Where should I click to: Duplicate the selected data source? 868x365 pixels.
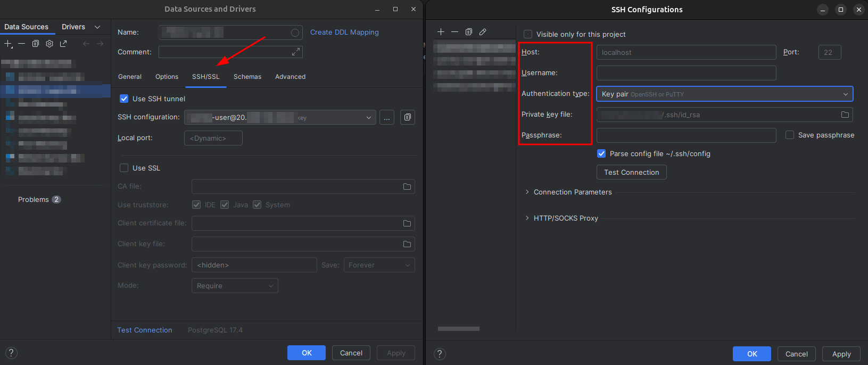[x=36, y=44]
